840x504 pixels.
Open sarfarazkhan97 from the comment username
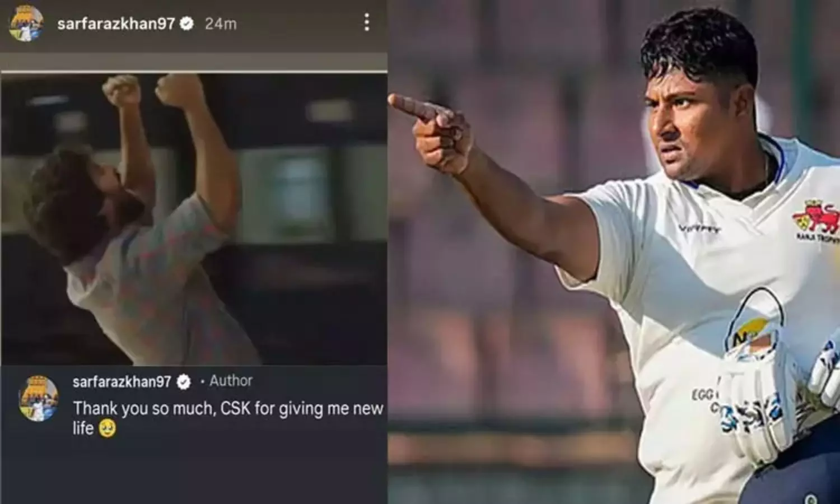[x=122, y=382]
